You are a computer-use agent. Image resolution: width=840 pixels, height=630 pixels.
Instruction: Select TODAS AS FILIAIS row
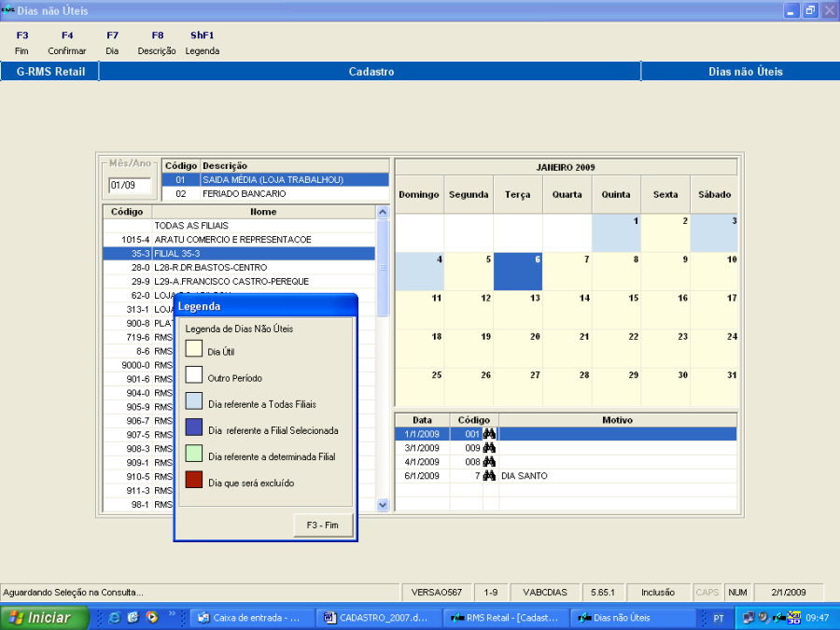240,226
